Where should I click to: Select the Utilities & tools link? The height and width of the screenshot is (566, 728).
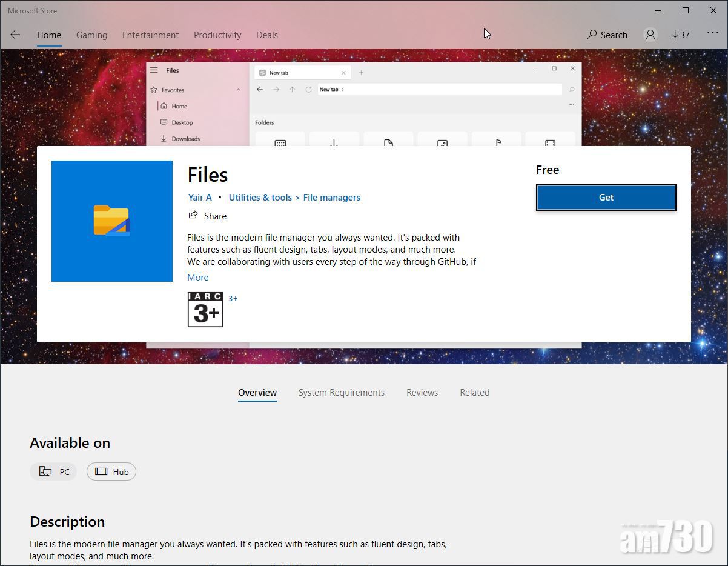point(260,197)
